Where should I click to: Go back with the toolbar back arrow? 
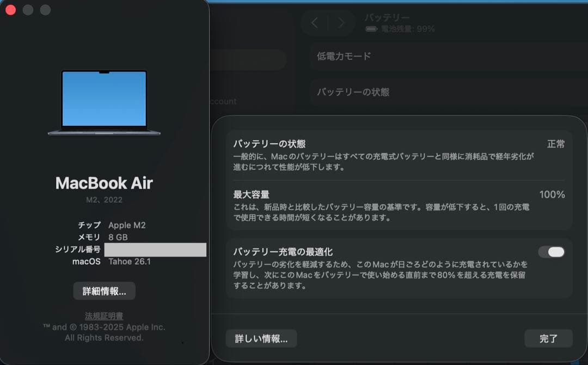[315, 23]
